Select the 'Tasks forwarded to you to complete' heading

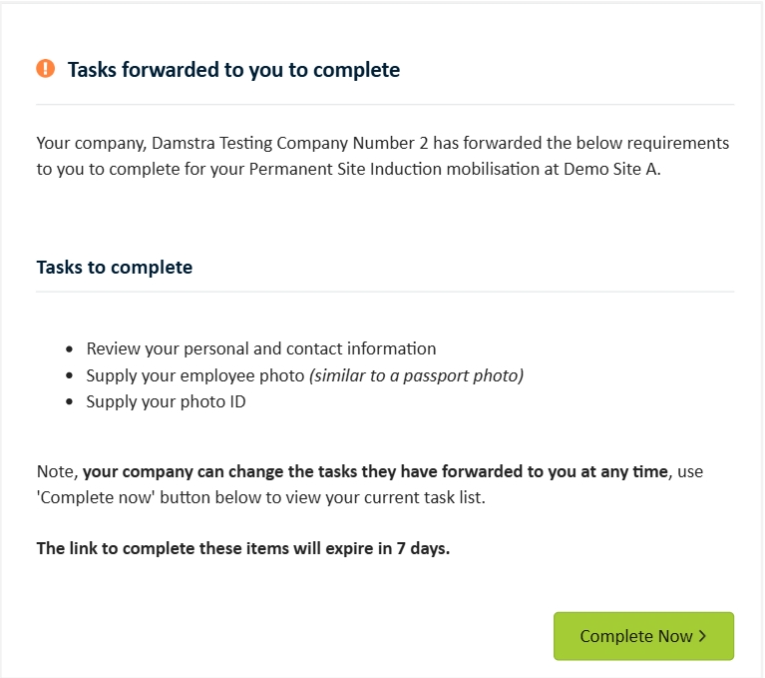coord(234,70)
